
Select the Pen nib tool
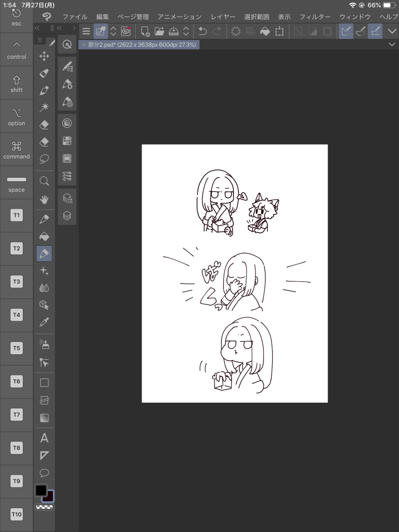click(x=44, y=219)
